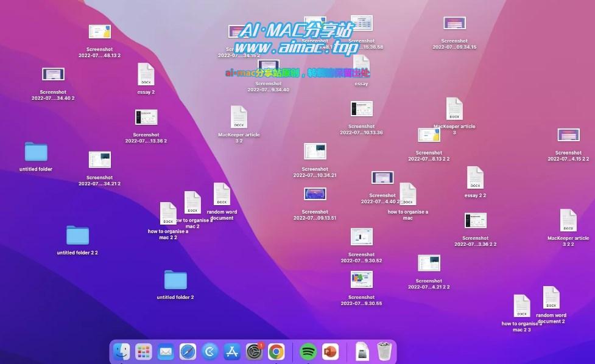
Task: Select the "MacKeeper article 3 2 2" document
Action: [x=568, y=220]
